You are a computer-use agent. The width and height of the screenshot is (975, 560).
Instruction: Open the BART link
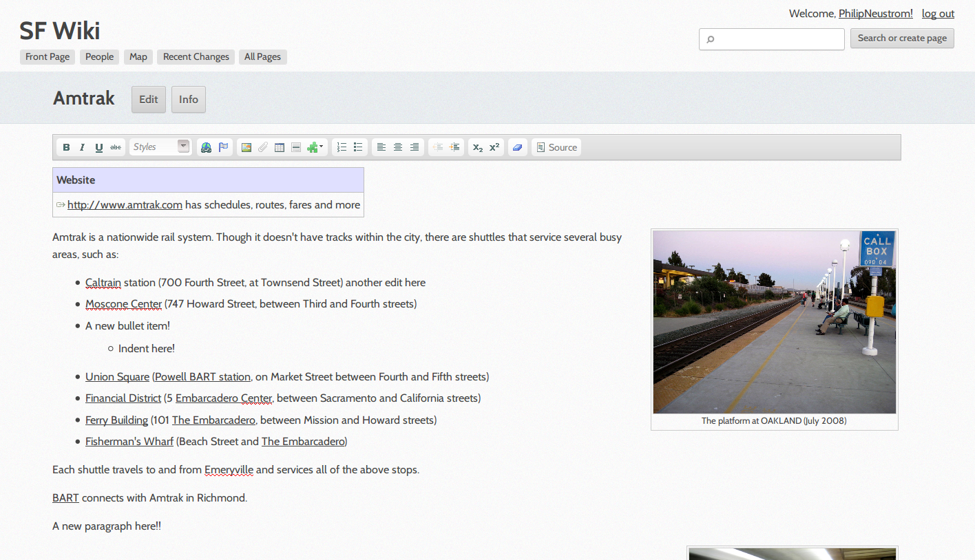click(x=65, y=498)
